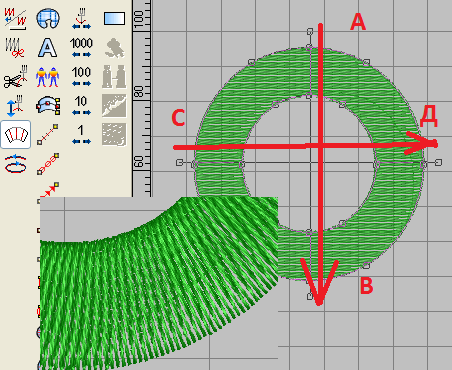Choose the 10 stitches travel icon

coord(81,105)
